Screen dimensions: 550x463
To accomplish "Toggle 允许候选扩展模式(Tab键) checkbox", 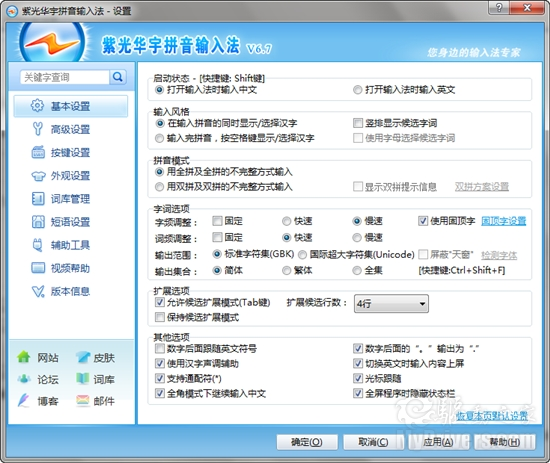I will [x=160, y=302].
